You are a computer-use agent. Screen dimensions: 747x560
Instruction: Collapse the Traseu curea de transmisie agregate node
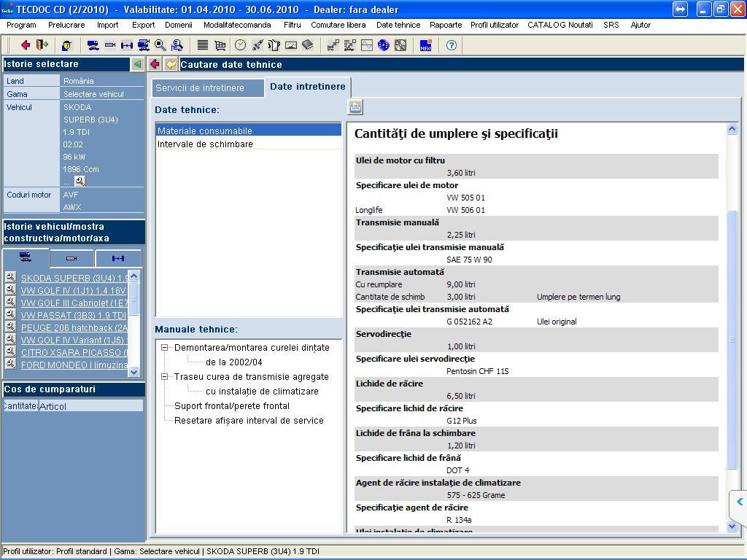point(165,377)
